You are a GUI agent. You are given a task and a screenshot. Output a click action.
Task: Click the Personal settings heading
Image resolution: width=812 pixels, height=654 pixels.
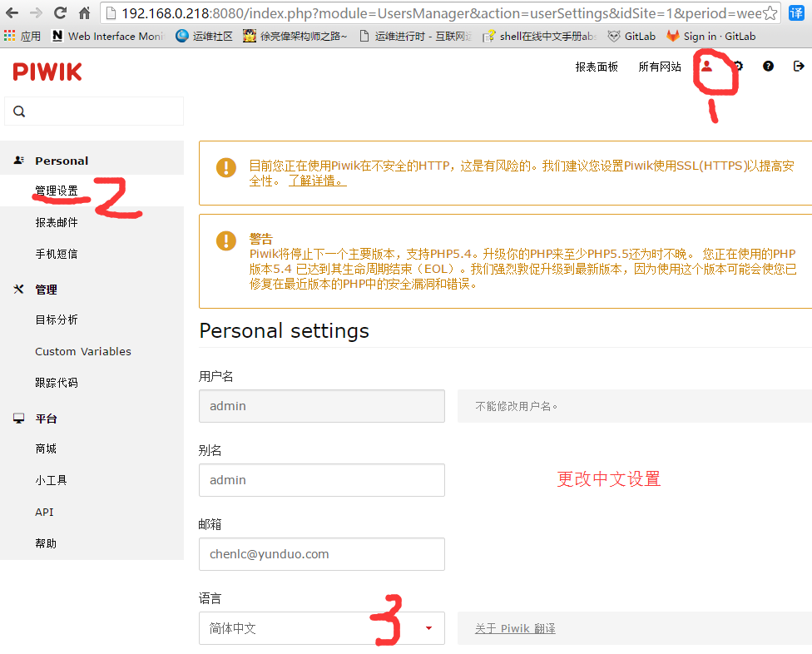[285, 331]
